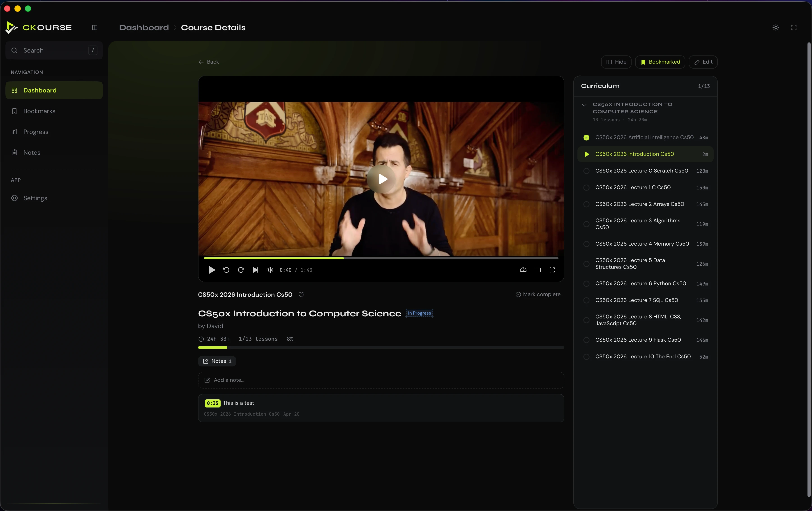Click the skip forward icon in player
Image resolution: width=812 pixels, height=511 pixels.
[241, 270]
